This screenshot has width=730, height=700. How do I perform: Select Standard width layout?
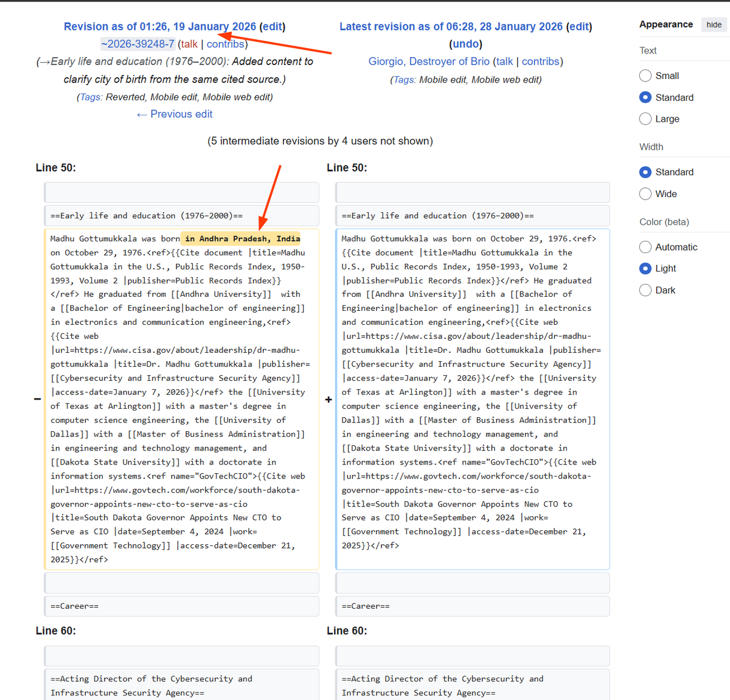pyautogui.click(x=645, y=172)
